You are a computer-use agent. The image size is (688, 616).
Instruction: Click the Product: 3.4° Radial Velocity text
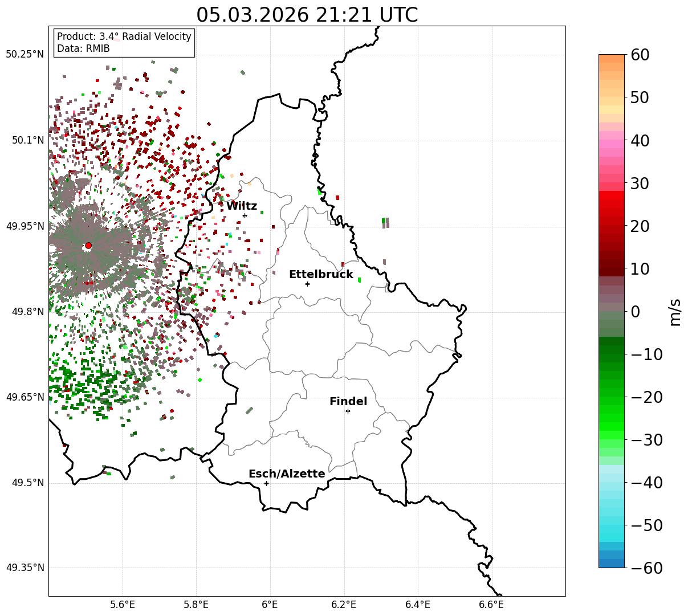[x=124, y=36]
